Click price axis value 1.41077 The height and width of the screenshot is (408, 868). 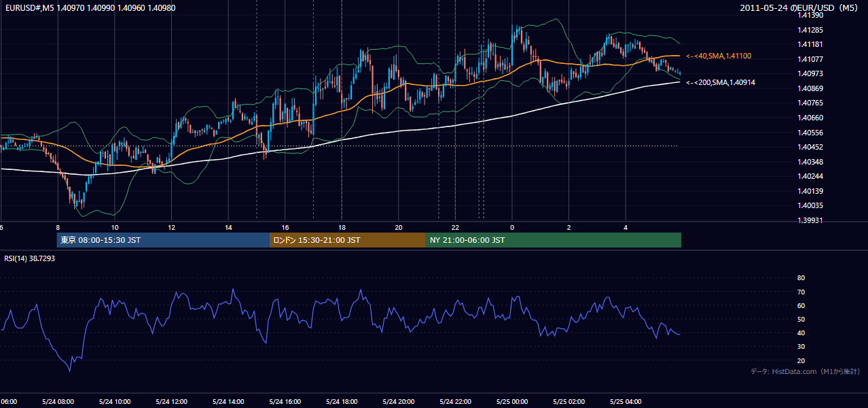tap(810, 59)
